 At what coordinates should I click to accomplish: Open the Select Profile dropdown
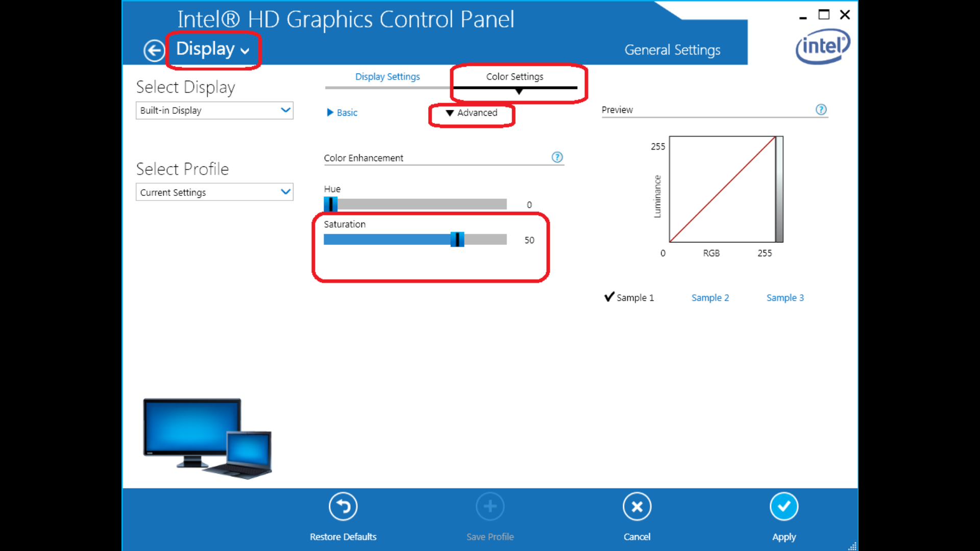click(x=214, y=192)
